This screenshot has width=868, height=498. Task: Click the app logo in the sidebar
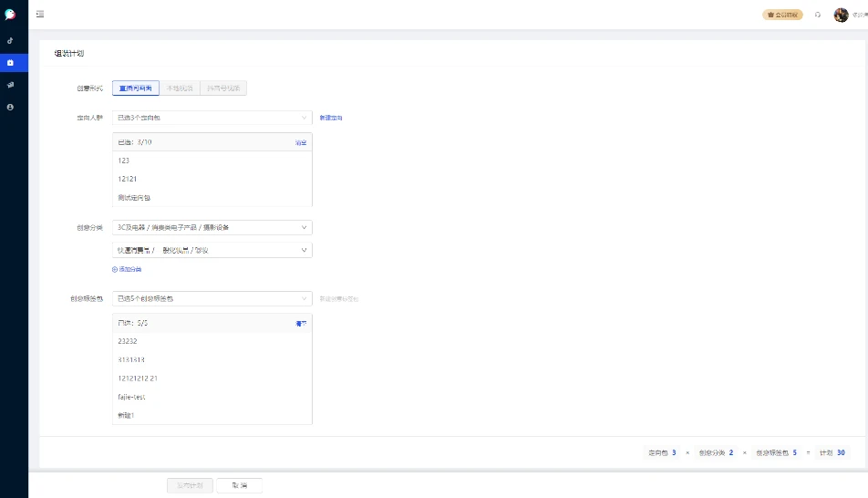pos(10,15)
